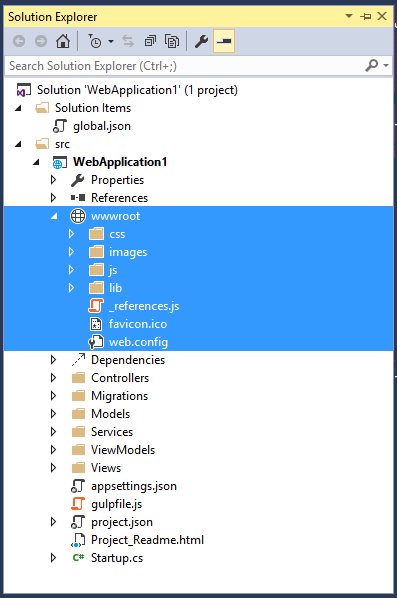This screenshot has width=397, height=598.
Task: Select the Startup.cs file
Action: tap(117, 558)
